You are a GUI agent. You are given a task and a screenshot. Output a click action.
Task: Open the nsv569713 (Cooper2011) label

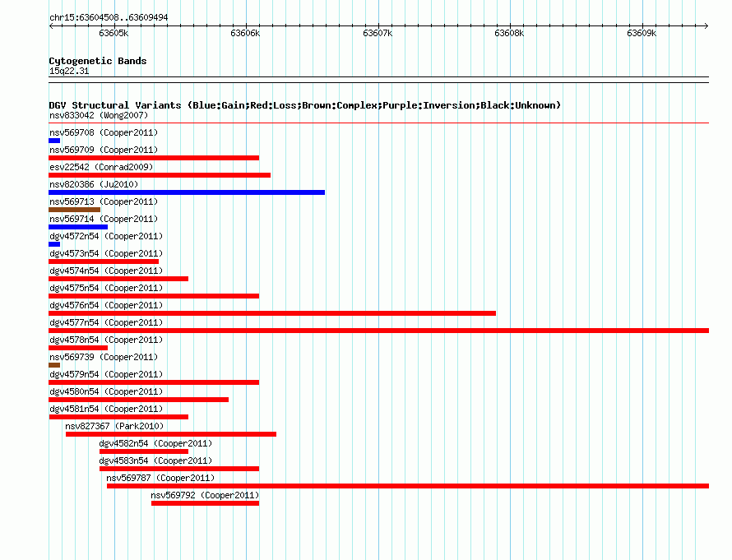point(104,201)
